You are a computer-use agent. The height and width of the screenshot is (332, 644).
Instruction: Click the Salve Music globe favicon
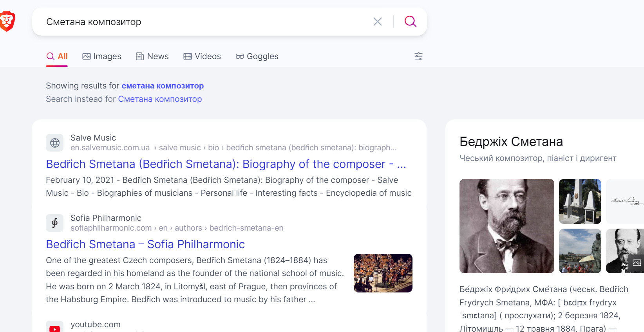tap(55, 143)
